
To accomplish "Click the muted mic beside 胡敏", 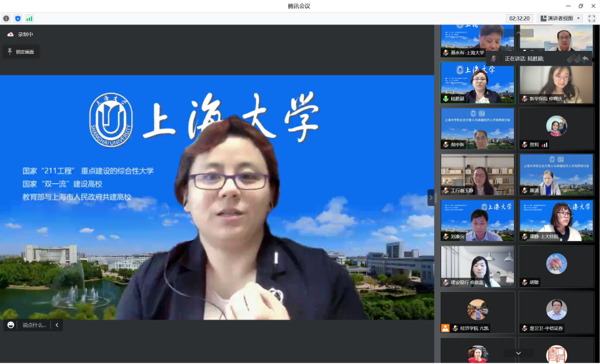I will pyautogui.click(x=524, y=282).
